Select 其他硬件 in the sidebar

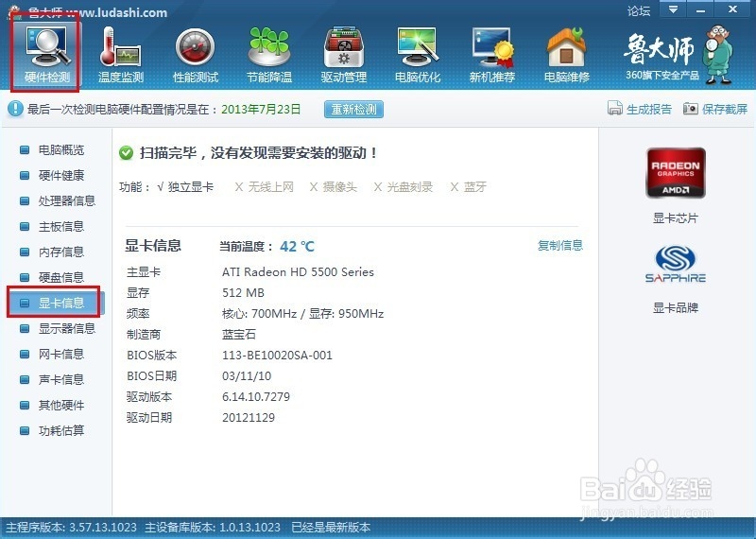61,406
